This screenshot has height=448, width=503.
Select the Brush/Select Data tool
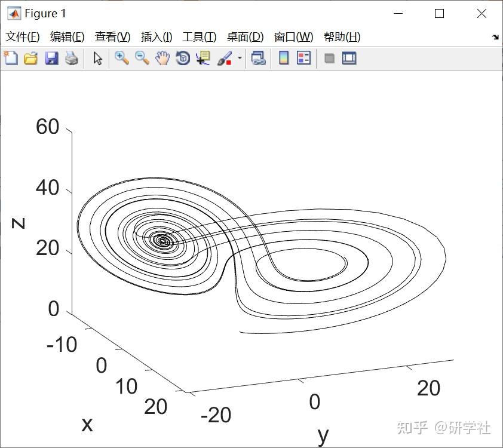[x=224, y=58]
